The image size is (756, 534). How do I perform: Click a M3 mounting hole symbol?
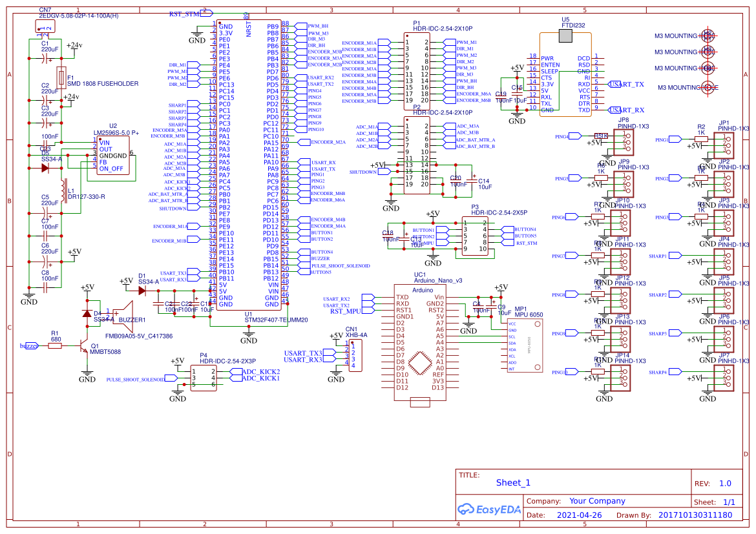pyautogui.click(x=708, y=36)
